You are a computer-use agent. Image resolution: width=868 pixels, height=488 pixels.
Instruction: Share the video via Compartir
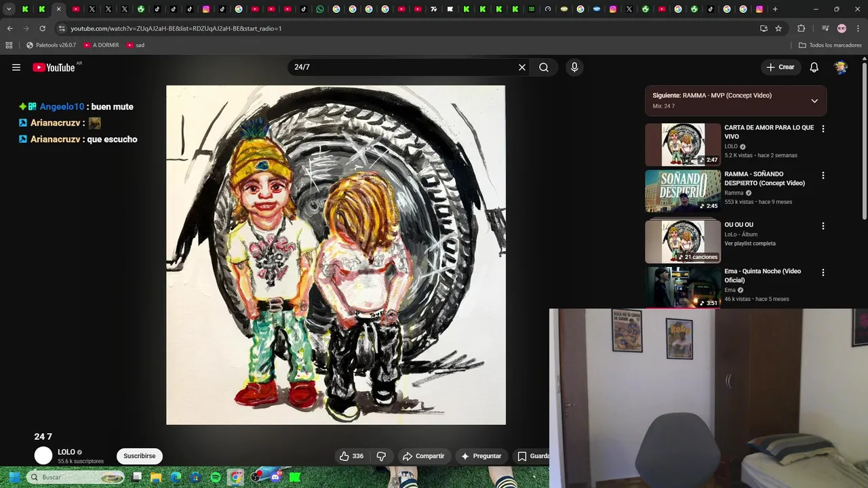click(423, 456)
